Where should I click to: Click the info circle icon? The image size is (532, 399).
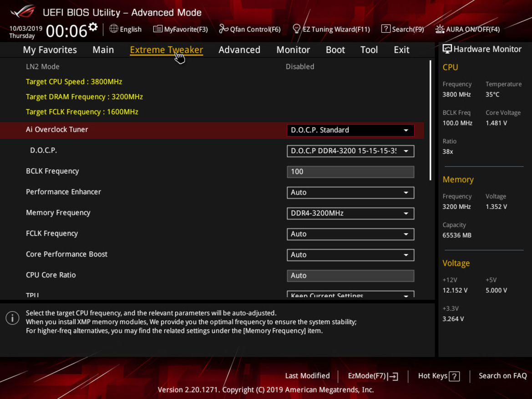point(13,318)
